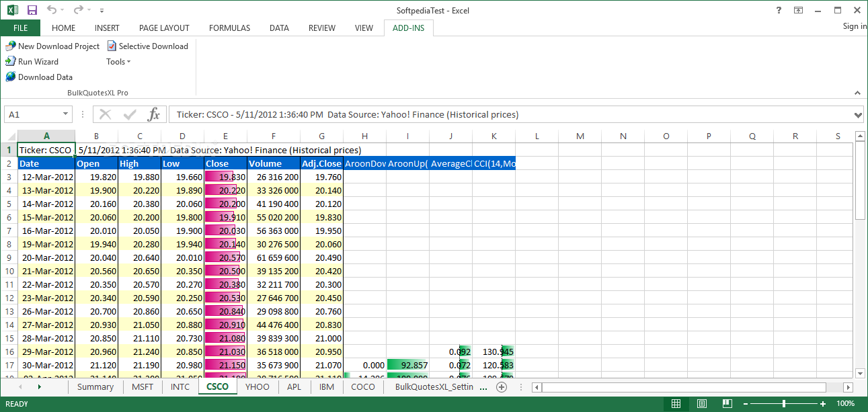Collapse the ribbon with chevron arrow
Image resolution: width=868 pixels, height=412 pixels.
pos(857,93)
